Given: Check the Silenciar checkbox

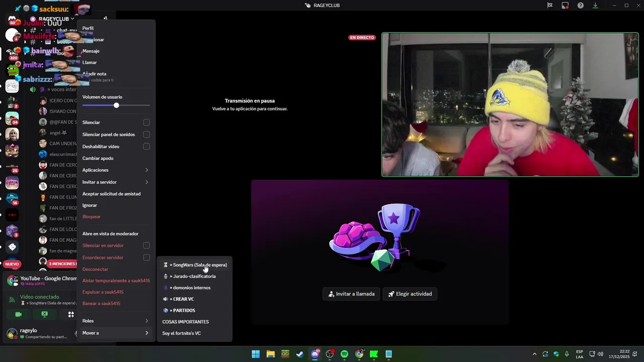Looking at the screenshot, I should coord(146,123).
